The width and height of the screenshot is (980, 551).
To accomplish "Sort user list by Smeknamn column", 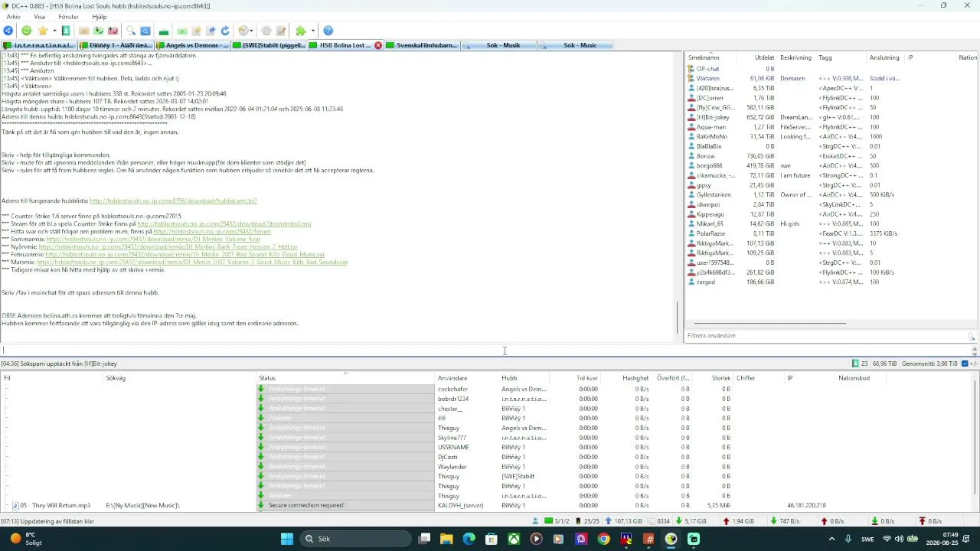I will point(710,58).
